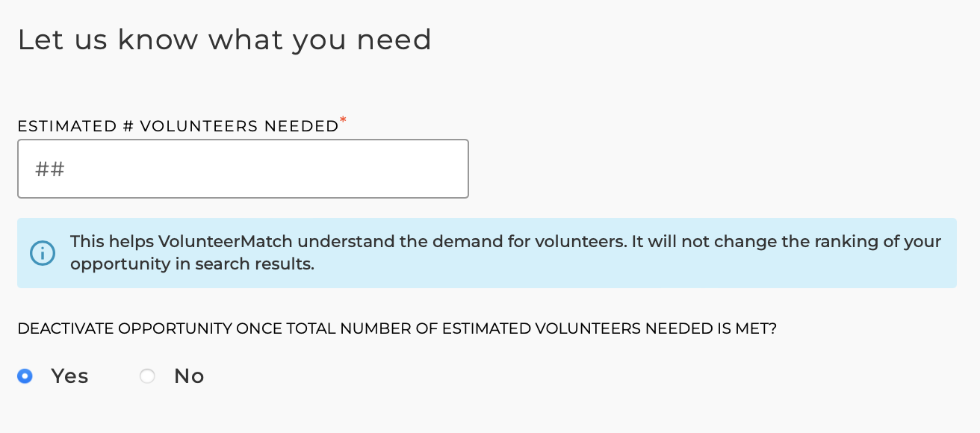Image resolution: width=980 pixels, height=433 pixels.
Task: Click the word "NEEDED" in the field label
Action: click(302, 126)
